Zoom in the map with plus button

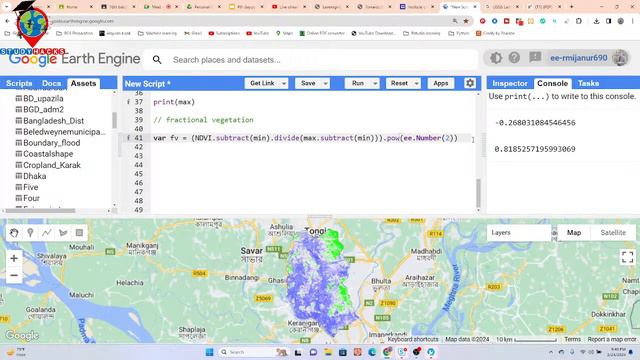[14, 258]
